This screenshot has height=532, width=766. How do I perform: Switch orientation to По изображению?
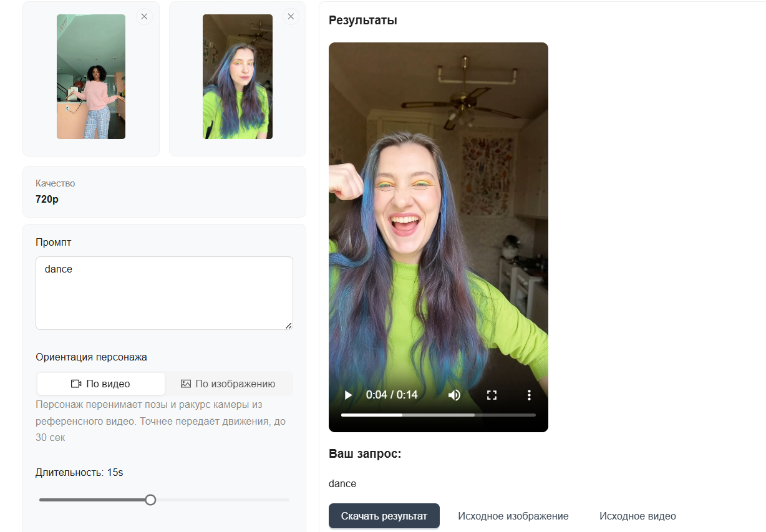click(228, 384)
